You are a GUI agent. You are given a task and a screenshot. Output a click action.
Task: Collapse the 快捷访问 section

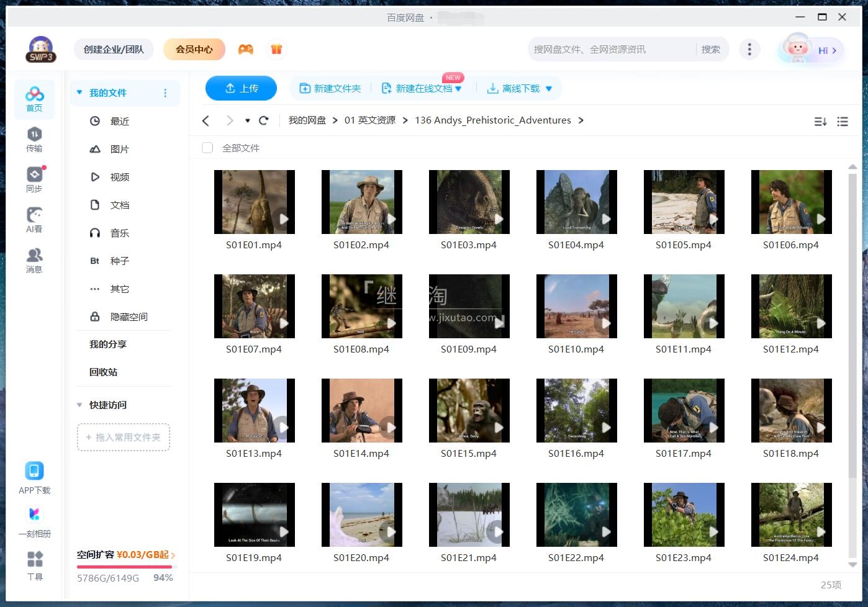tap(79, 405)
